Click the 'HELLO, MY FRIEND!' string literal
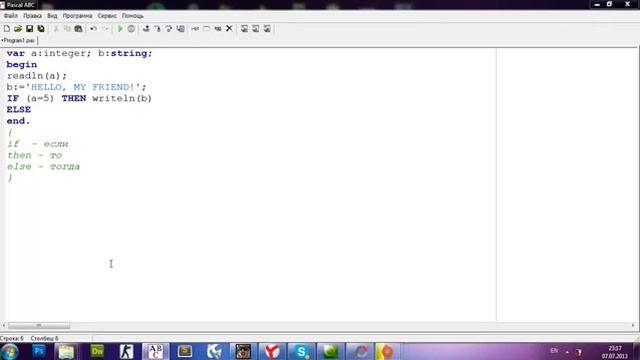This screenshot has width=640, height=360. pos(82,87)
